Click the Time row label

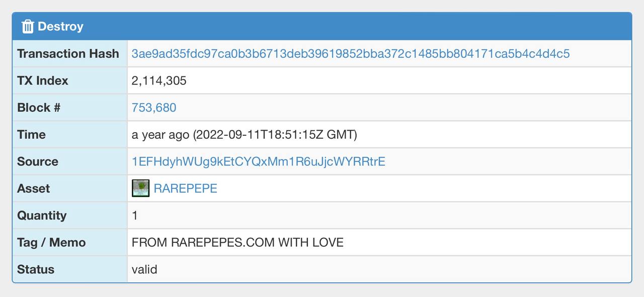point(31,135)
